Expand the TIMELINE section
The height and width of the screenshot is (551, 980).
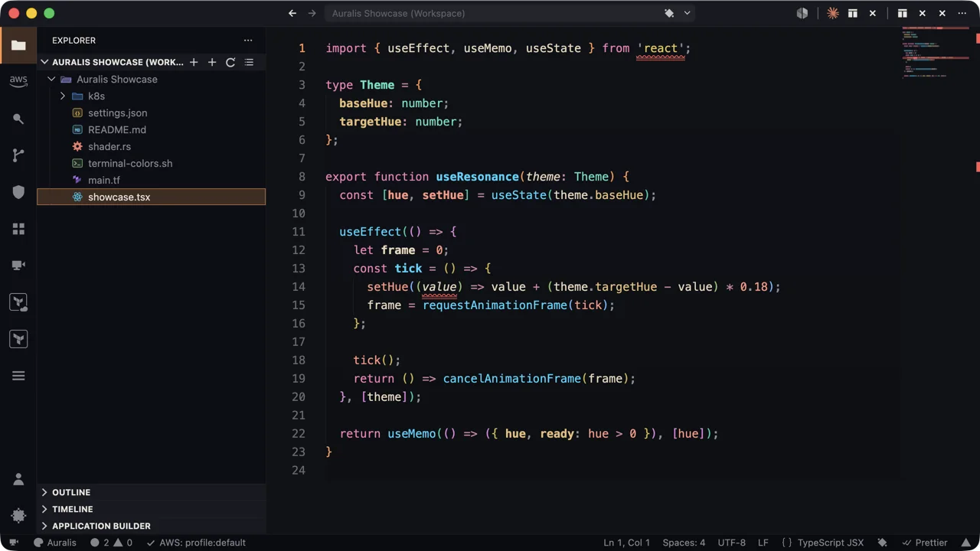coord(151,509)
